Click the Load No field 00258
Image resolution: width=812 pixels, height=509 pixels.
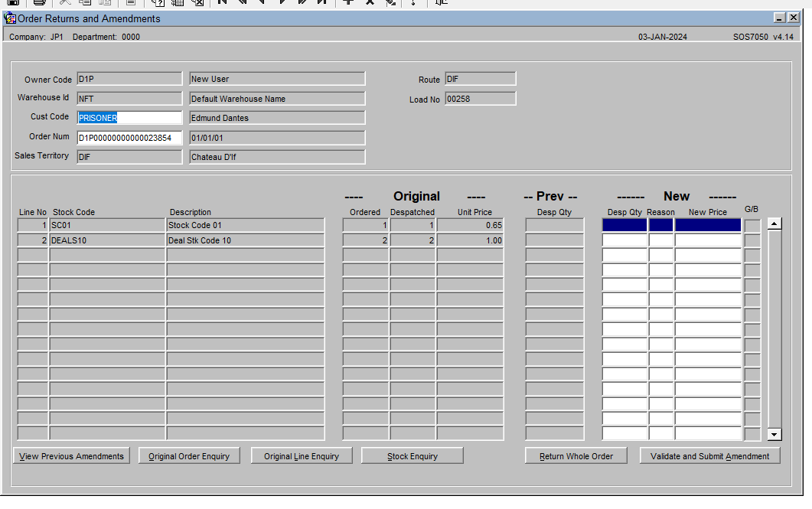480,99
